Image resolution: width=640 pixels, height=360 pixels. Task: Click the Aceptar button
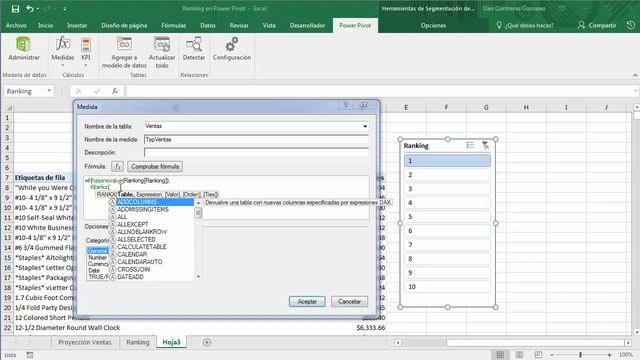307,302
